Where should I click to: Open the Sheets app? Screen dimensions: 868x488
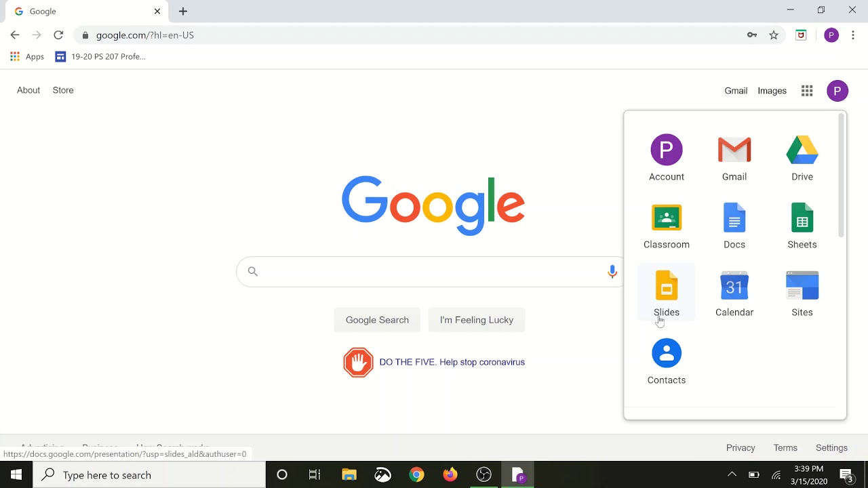802,225
